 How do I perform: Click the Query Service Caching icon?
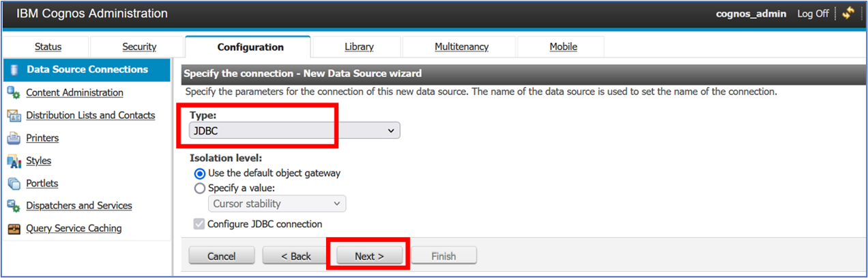(x=14, y=229)
